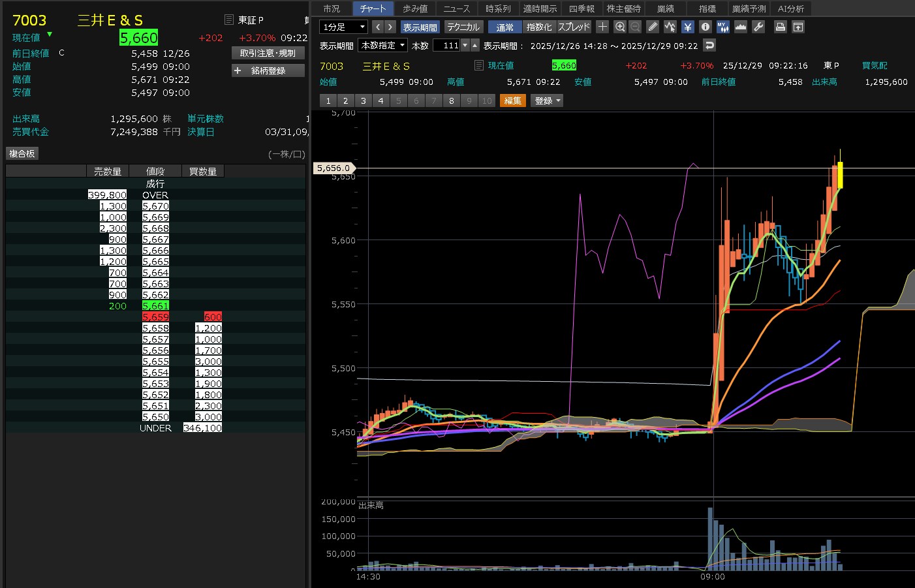
Task: Open the chart info icon
Action: point(706,27)
